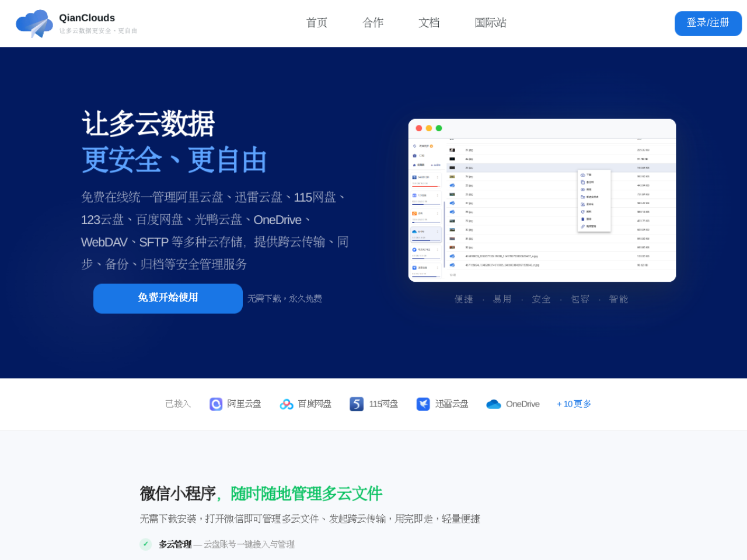Click the green checkmark beside 多云管理
Screen dimensions: 747x560
146,544
